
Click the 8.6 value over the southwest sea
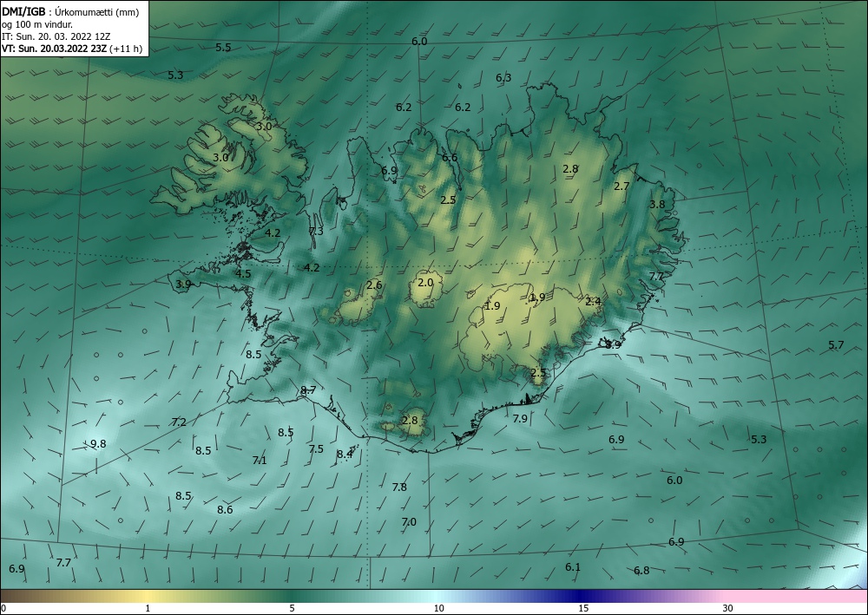[x=225, y=510]
